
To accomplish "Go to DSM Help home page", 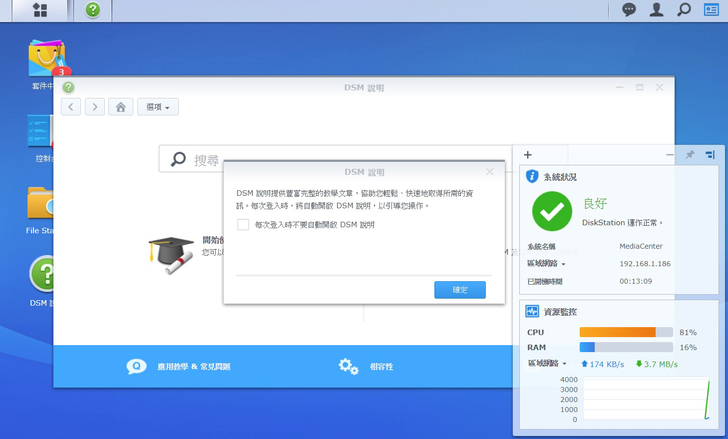I will [121, 107].
